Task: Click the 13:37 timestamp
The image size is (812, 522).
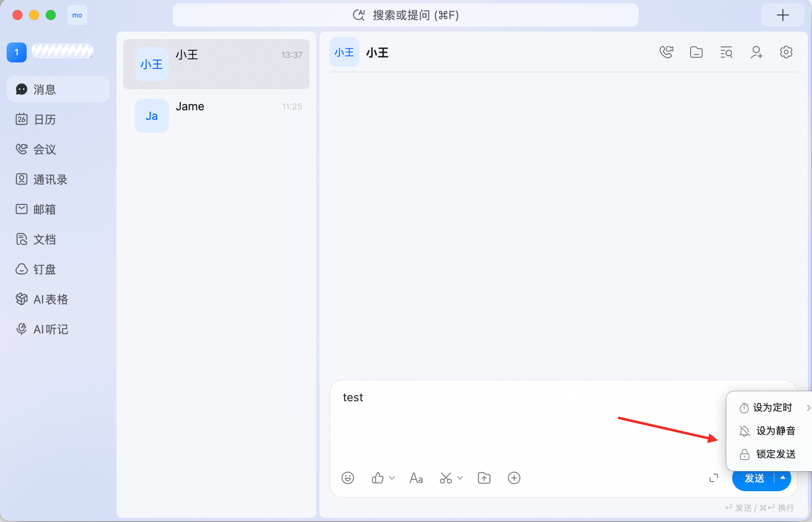Action: point(292,55)
